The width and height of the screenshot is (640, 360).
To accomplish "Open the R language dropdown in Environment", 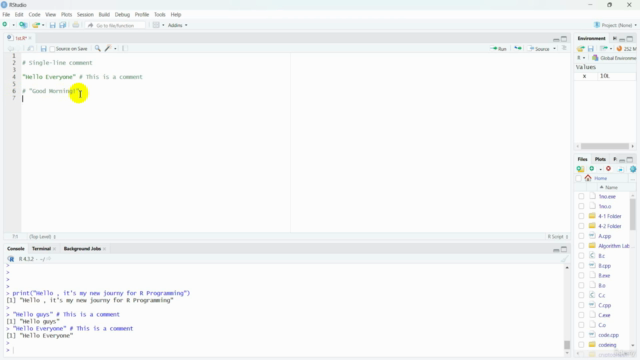I will tap(581, 58).
